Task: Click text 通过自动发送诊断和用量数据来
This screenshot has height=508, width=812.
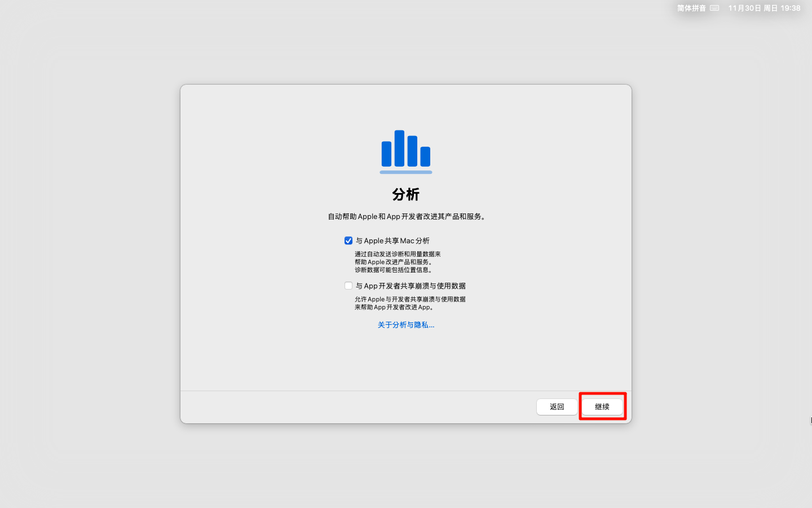Action: click(x=398, y=254)
